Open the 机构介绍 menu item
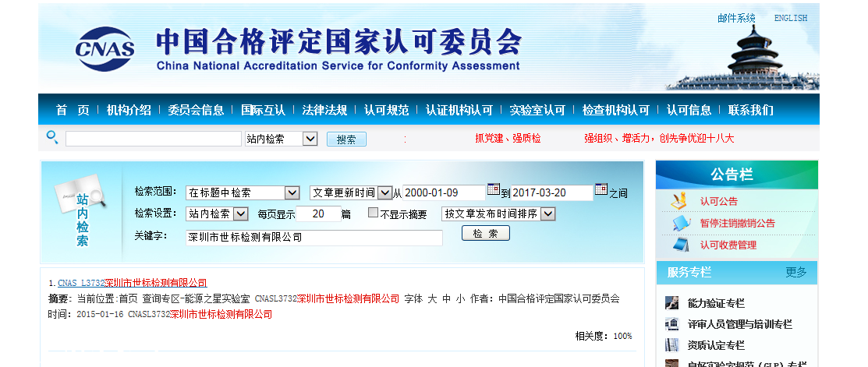The width and height of the screenshot is (868, 367). pos(129,110)
